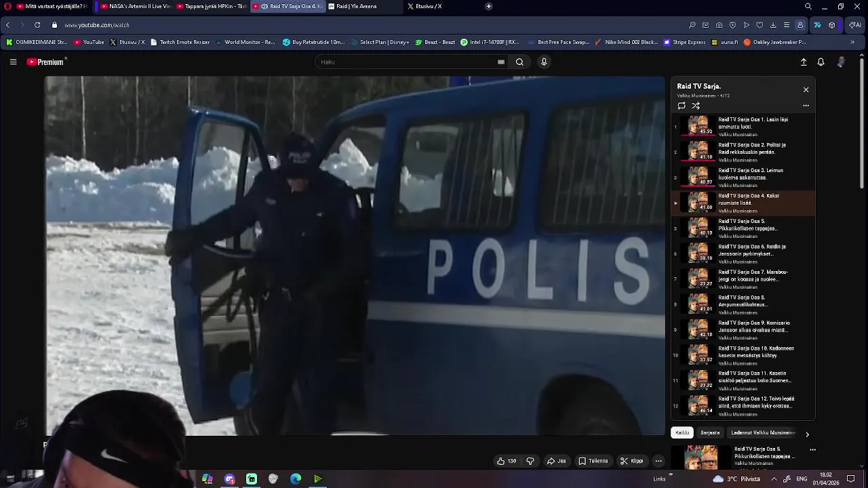This screenshot has height=488, width=868.
Task: Open the browser Easy Setup lines icon
Action: 787,25
